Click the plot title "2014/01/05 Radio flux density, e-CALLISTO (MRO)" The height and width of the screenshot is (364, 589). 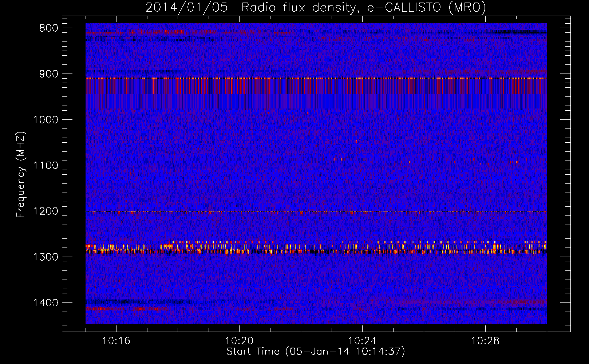pyautogui.click(x=316, y=8)
